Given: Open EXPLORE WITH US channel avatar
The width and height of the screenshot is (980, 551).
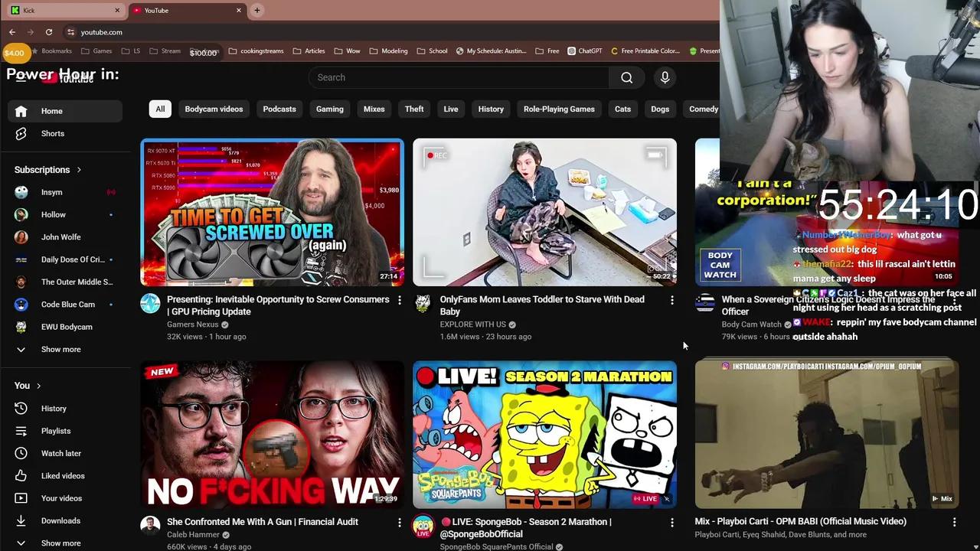Looking at the screenshot, I should pos(423,304).
